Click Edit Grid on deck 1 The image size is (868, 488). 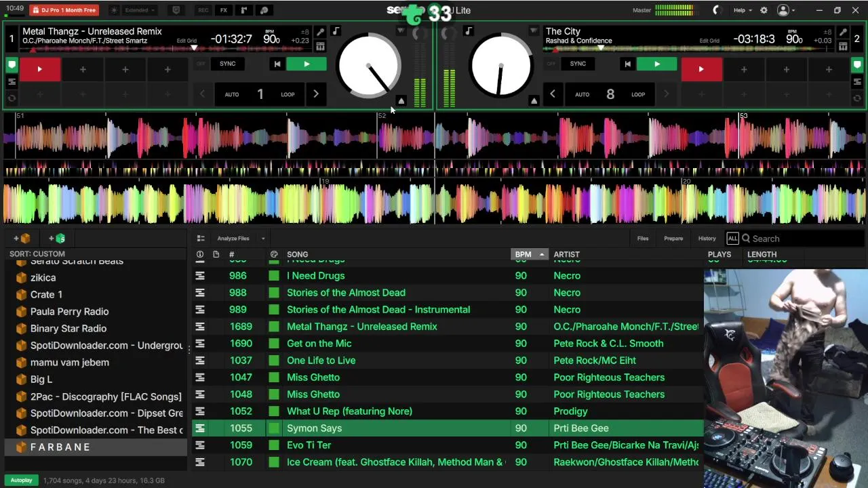186,41
